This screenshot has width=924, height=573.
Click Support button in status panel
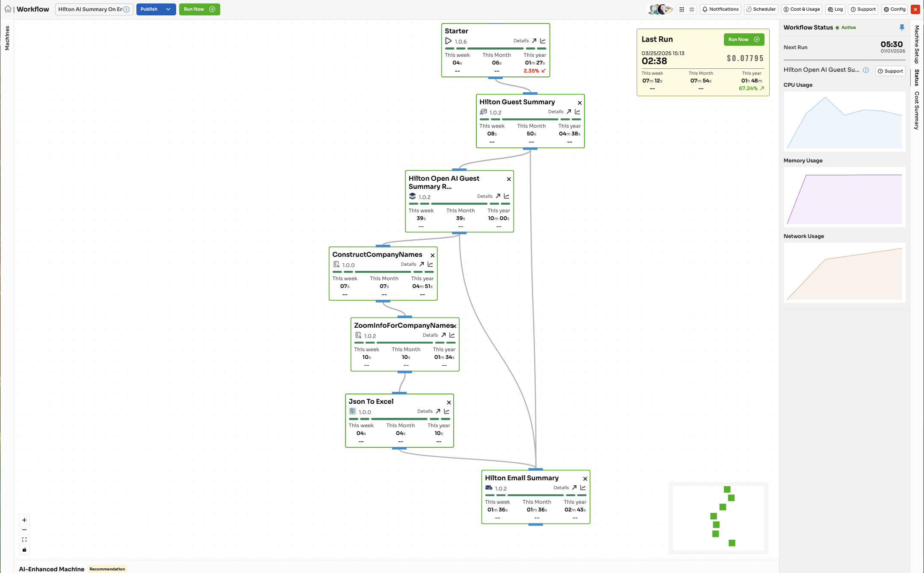(x=890, y=71)
